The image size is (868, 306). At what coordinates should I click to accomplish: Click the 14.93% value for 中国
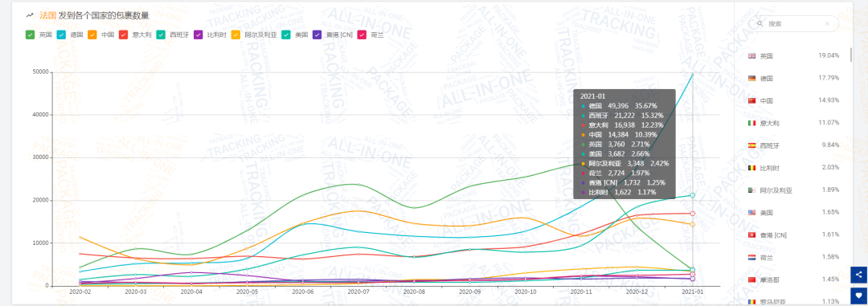[829, 100]
